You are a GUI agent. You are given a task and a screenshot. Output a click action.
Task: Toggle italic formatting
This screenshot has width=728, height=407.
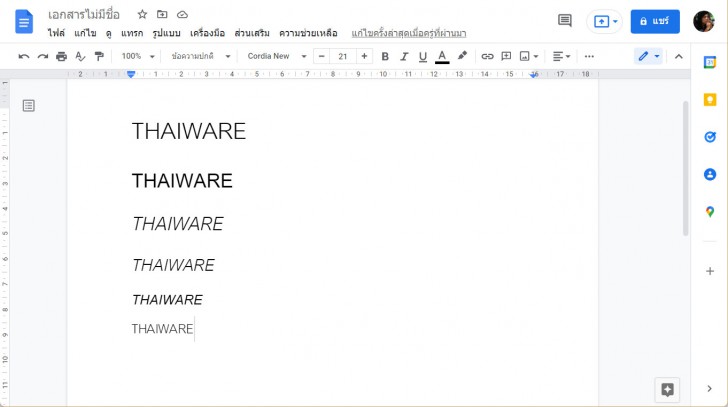click(404, 57)
